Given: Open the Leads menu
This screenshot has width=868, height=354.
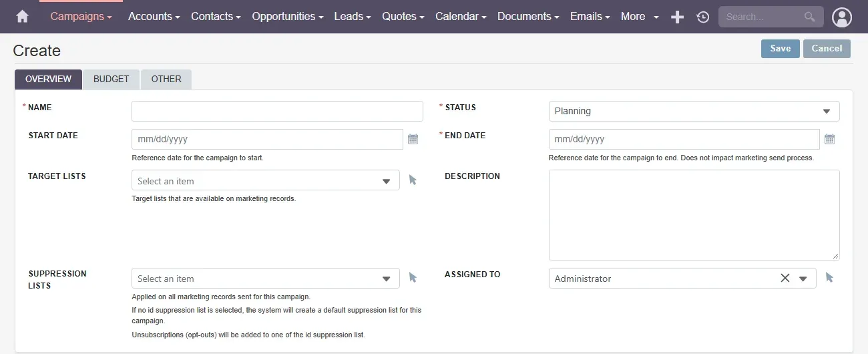Looking at the screenshot, I should coord(353,17).
